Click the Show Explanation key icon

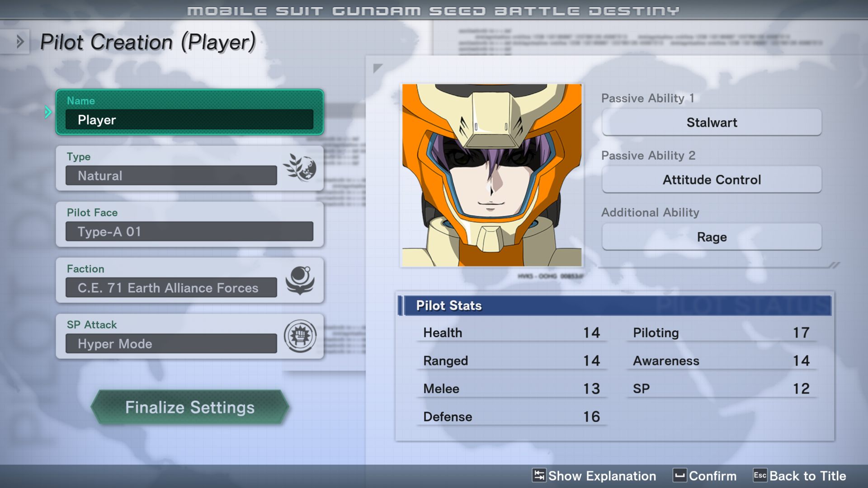pyautogui.click(x=539, y=475)
